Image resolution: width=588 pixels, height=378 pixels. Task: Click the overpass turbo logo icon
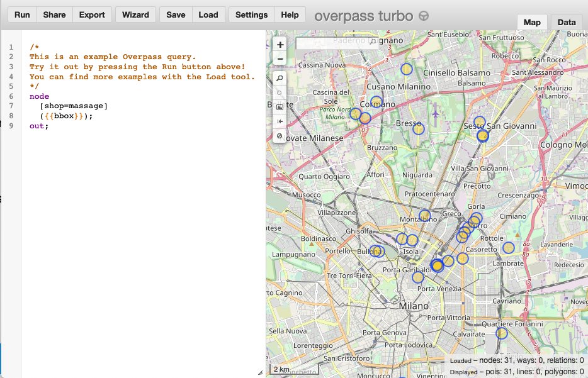424,16
